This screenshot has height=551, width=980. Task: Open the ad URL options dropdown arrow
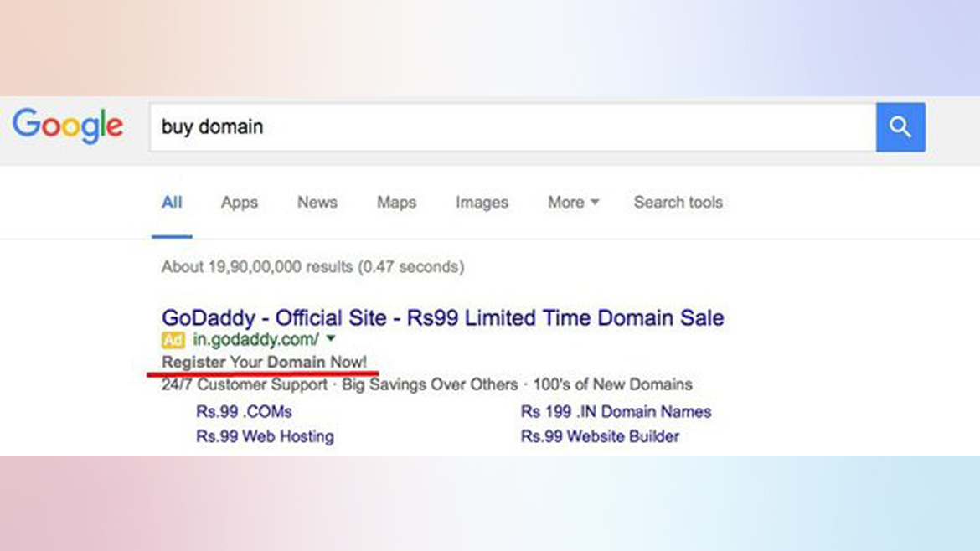pos(331,340)
